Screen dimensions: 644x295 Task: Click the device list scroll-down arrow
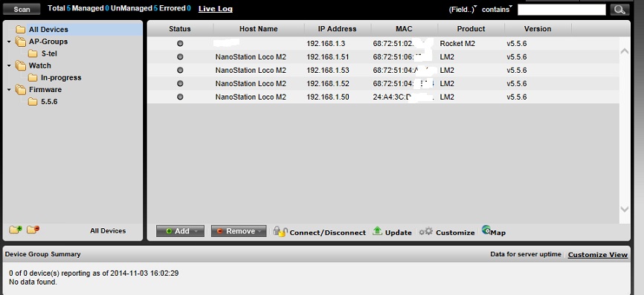pyautogui.click(x=624, y=210)
